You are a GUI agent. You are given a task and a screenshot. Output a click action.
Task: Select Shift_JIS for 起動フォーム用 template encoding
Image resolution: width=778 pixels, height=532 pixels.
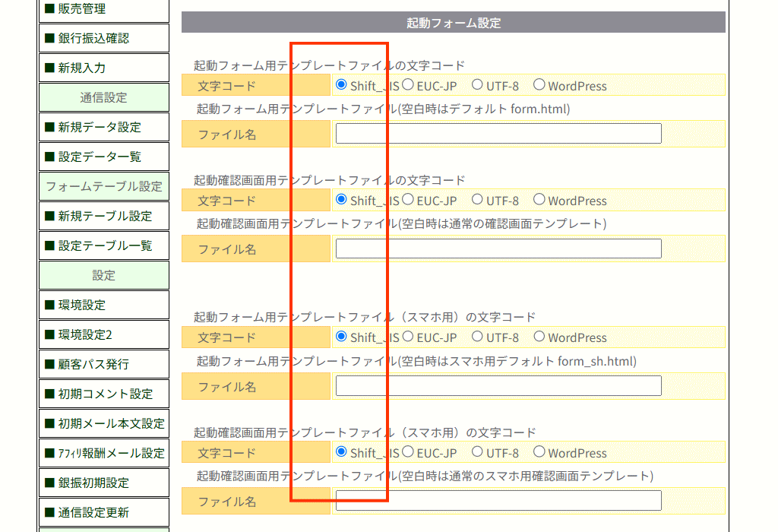point(341,84)
